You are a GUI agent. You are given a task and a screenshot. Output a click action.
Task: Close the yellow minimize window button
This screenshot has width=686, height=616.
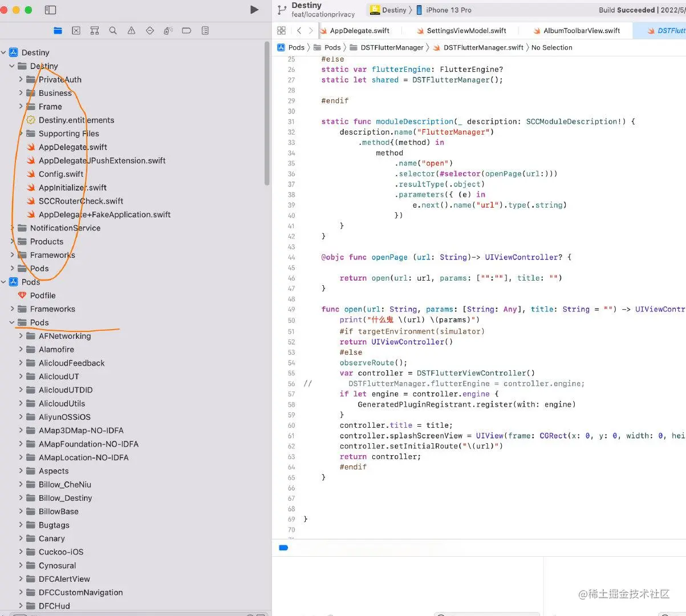pos(16,10)
